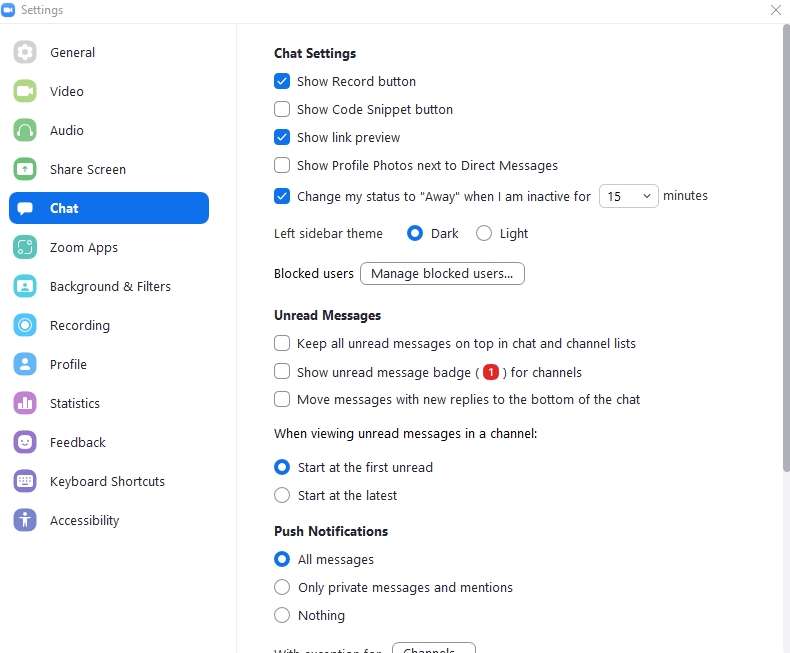
Task: Click the Accessibility icon
Action: (x=25, y=520)
